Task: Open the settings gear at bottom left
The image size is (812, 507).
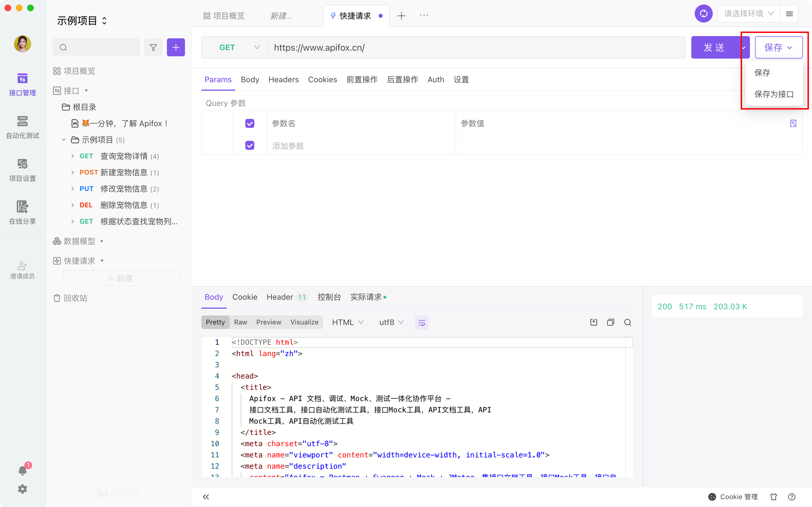Action: (x=23, y=489)
